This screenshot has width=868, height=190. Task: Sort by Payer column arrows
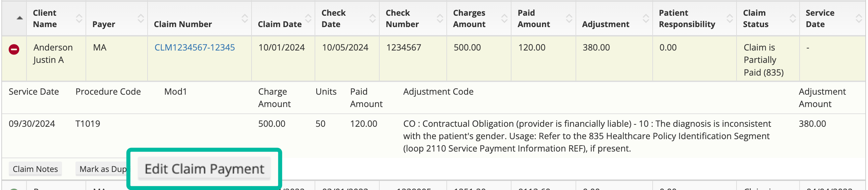click(141, 18)
